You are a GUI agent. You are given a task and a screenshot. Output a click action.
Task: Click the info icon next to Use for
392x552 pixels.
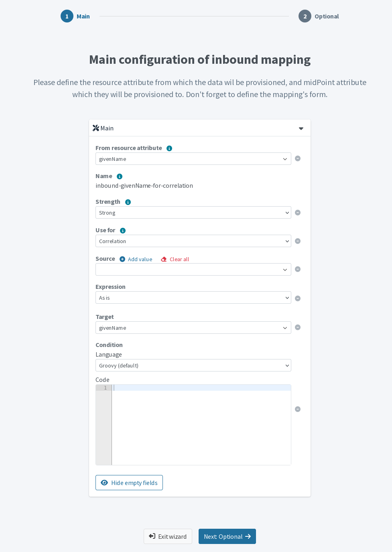click(x=123, y=230)
